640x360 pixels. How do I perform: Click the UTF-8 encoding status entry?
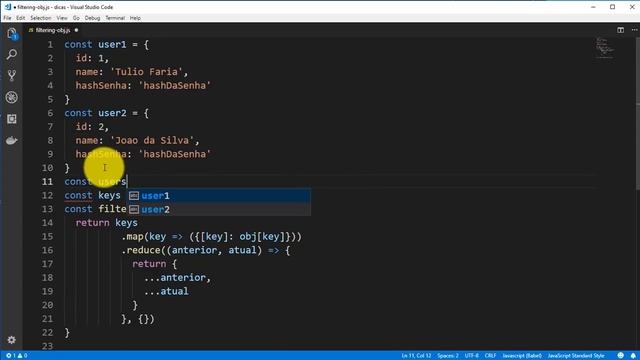tap(472, 356)
